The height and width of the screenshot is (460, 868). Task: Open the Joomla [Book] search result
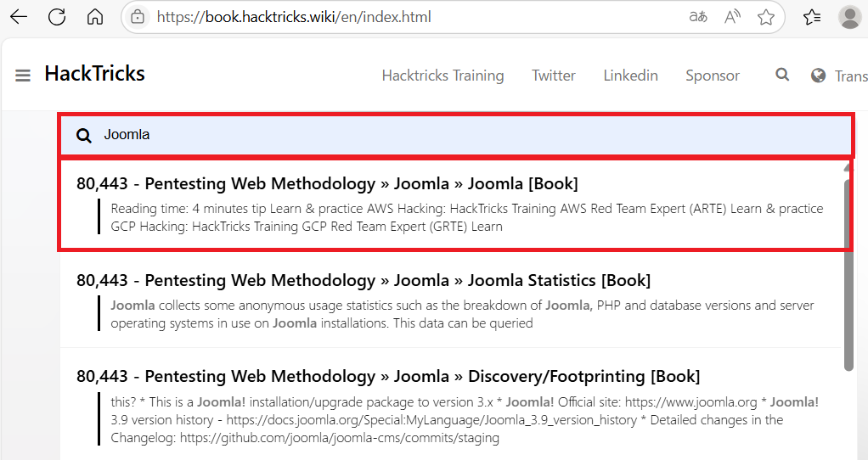pos(327,184)
